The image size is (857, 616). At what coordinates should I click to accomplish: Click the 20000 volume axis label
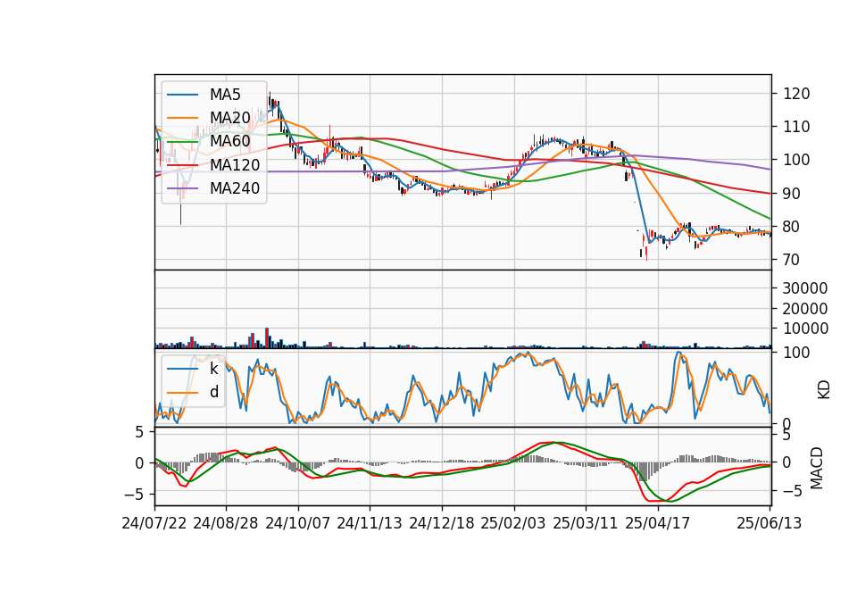point(805,309)
